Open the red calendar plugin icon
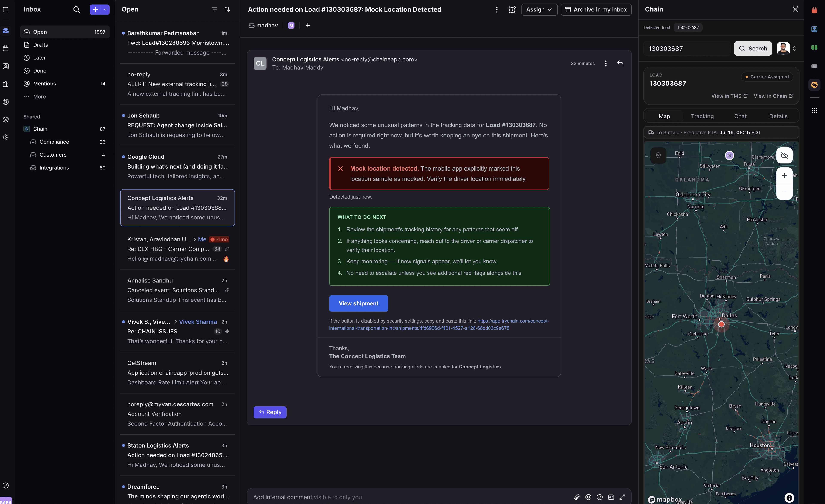 coord(814,10)
